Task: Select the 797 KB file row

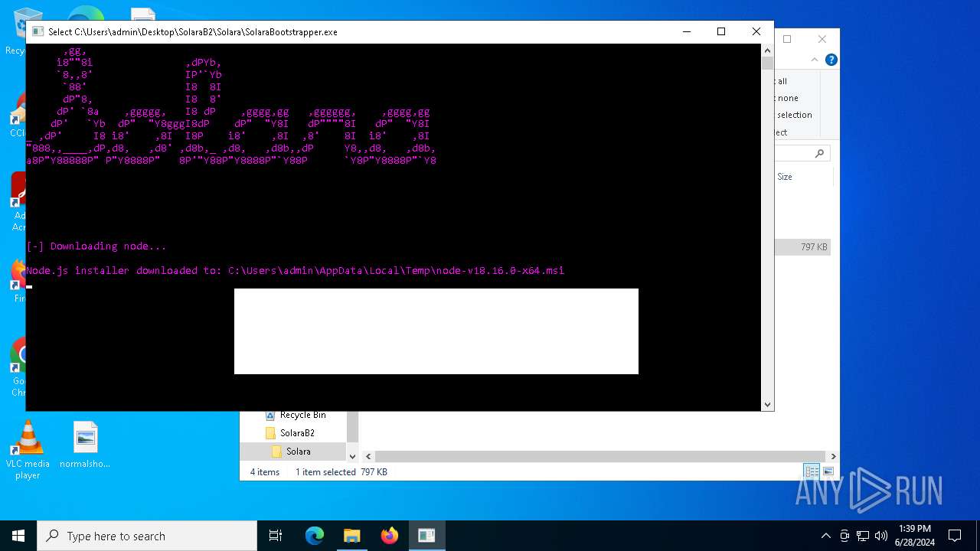Action: (x=802, y=247)
